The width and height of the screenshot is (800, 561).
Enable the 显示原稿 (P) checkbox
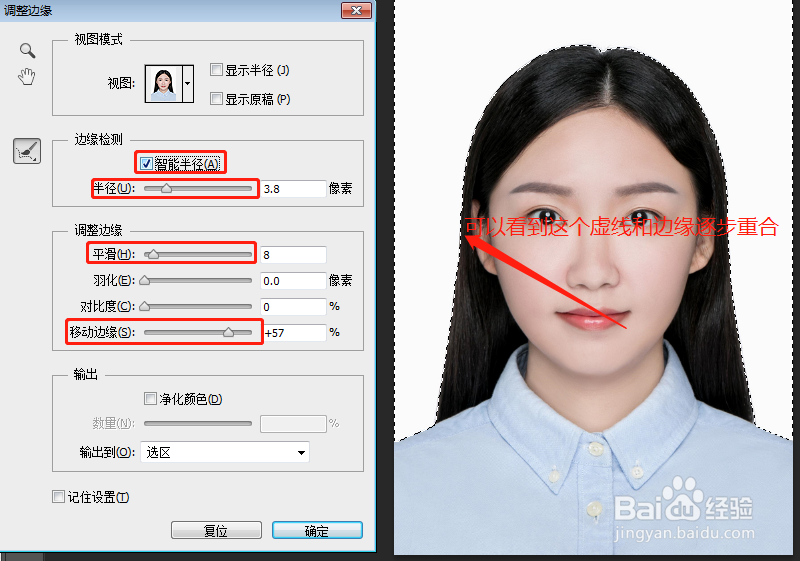coord(216,98)
